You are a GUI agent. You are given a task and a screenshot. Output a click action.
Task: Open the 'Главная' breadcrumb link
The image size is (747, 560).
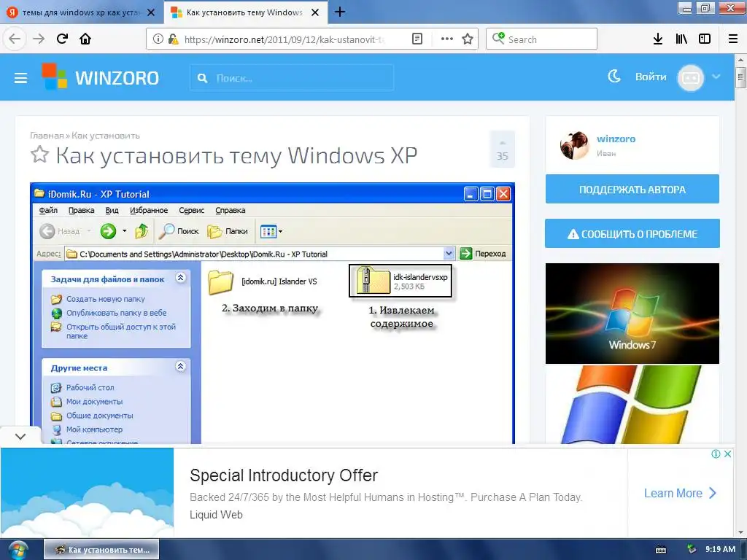47,135
